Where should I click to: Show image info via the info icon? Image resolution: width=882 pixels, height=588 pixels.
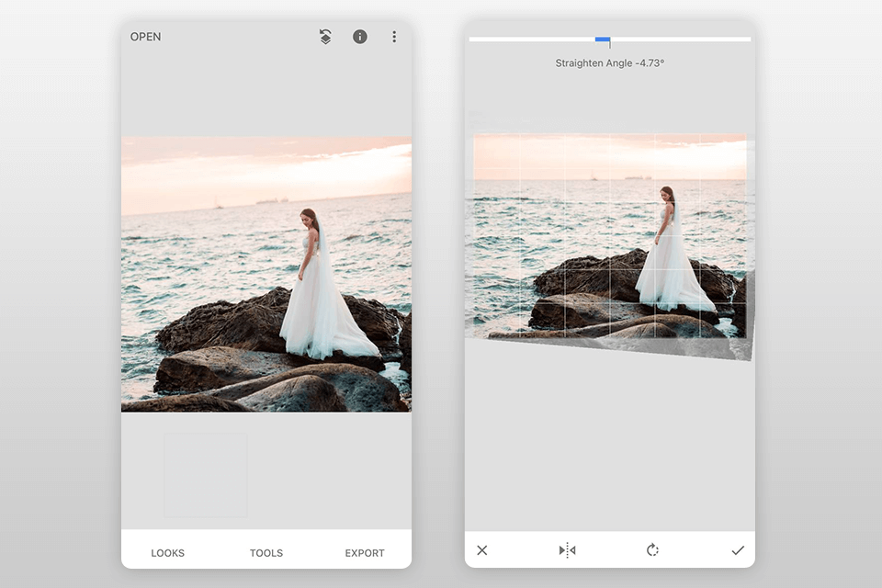(x=360, y=37)
